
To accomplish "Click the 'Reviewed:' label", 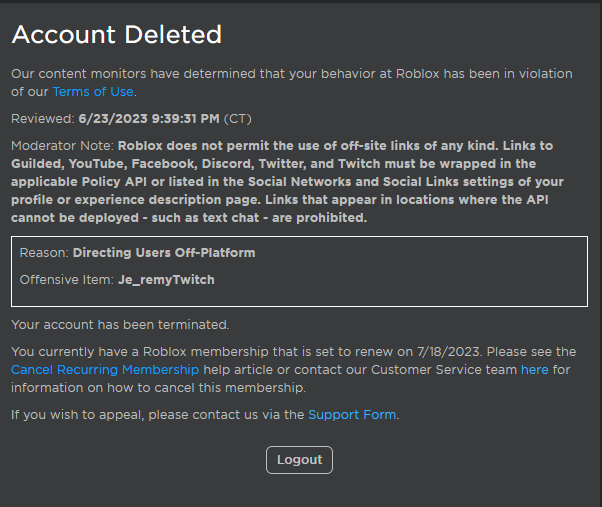I will 43,119.
